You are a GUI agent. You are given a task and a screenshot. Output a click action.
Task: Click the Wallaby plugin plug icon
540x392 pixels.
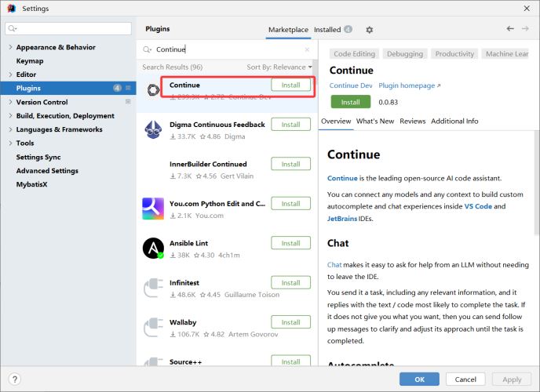click(x=153, y=328)
